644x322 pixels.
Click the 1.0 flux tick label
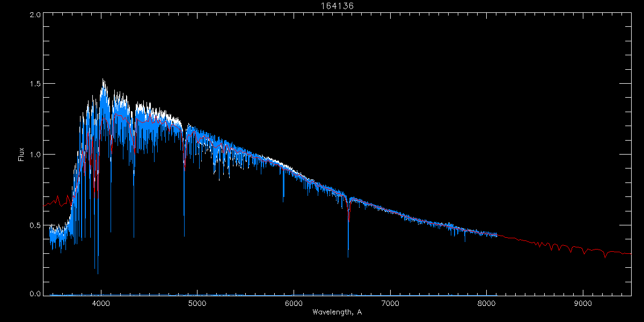point(34,155)
